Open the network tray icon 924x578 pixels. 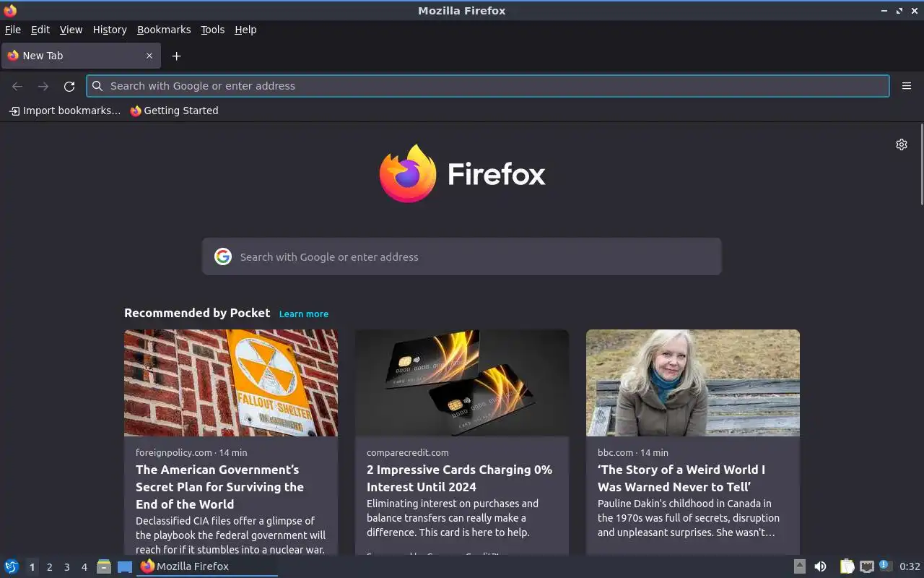pyautogui.click(x=867, y=566)
